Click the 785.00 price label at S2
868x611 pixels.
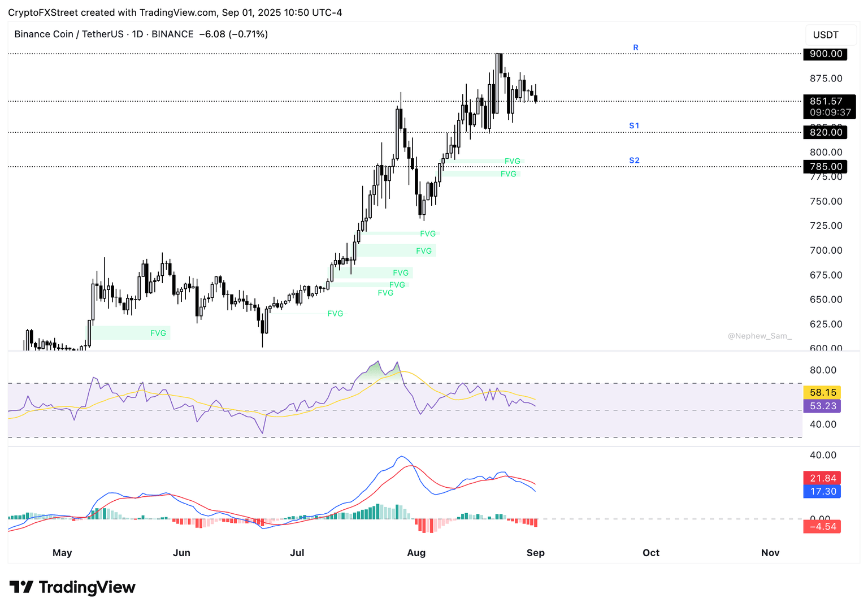824,167
